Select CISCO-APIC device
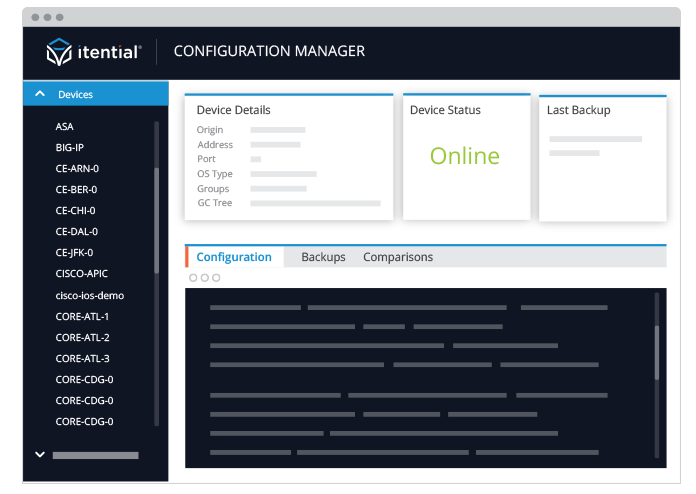Image resolution: width=696 pixels, height=494 pixels. coord(82,273)
